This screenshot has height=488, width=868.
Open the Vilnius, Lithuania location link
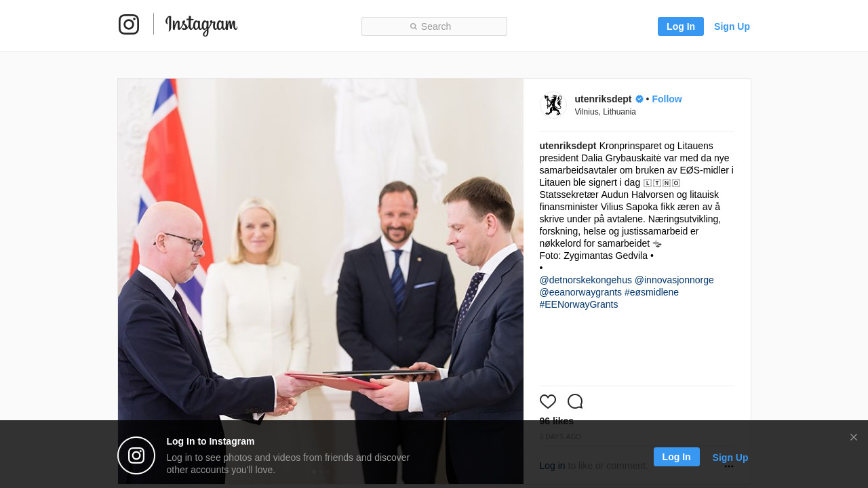click(x=606, y=112)
